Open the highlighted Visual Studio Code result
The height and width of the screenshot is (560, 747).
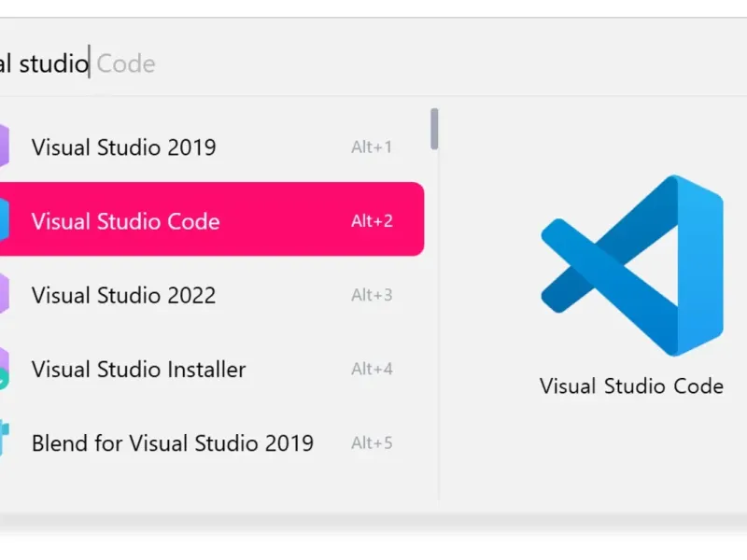click(x=126, y=221)
